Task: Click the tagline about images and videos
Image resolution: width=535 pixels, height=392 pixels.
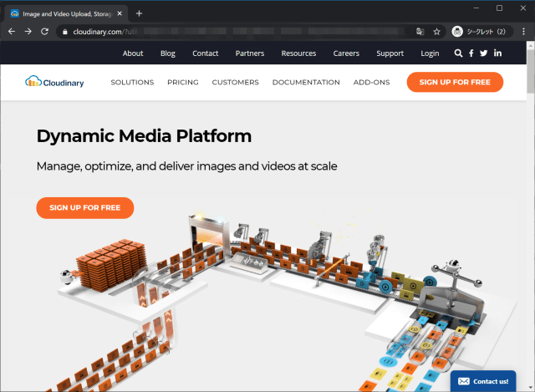Action: pos(186,166)
